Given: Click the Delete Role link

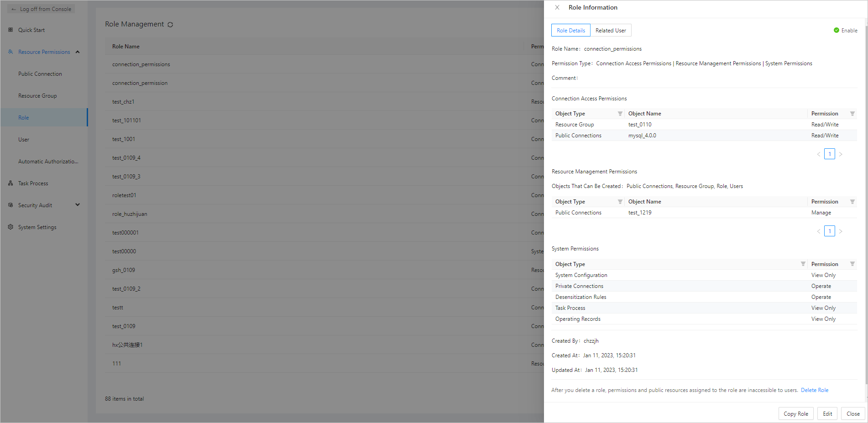Looking at the screenshot, I should click(x=814, y=390).
